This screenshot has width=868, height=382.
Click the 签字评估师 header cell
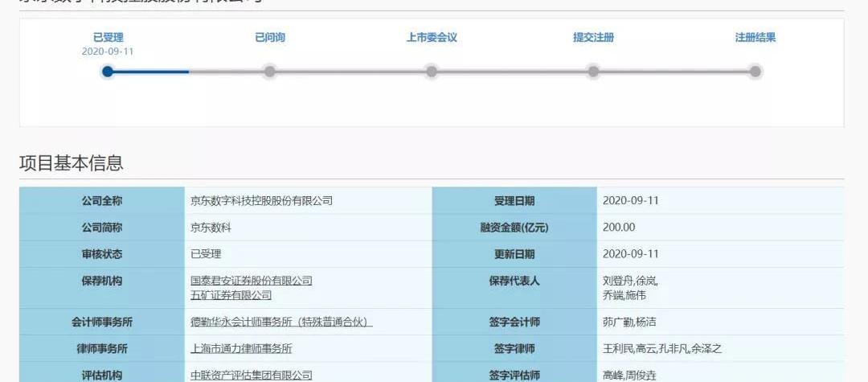click(x=514, y=372)
